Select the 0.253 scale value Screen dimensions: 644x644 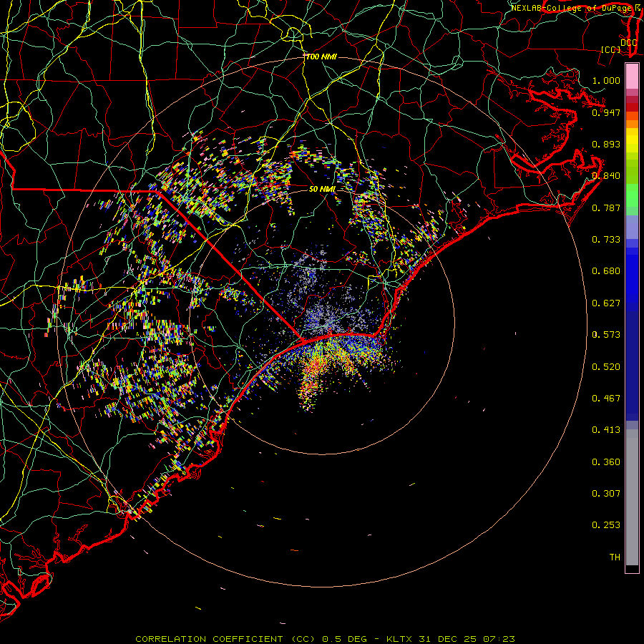click(x=606, y=525)
